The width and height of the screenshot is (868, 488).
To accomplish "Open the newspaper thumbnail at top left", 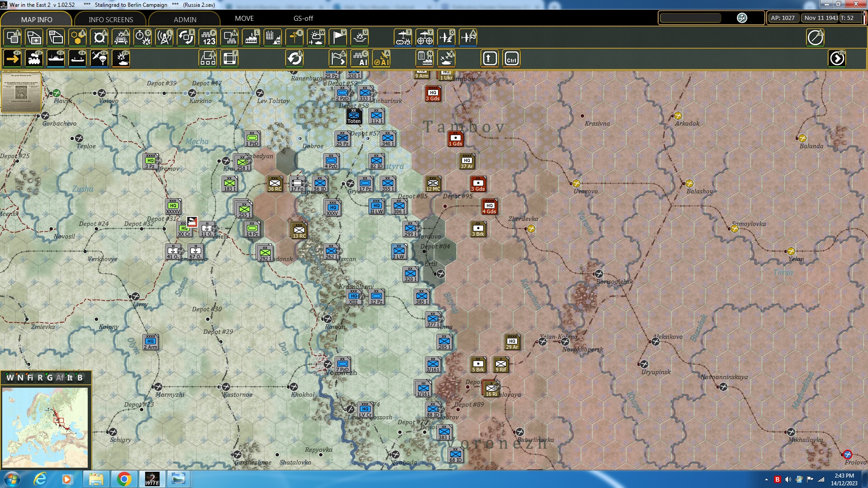I will (21, 92).
